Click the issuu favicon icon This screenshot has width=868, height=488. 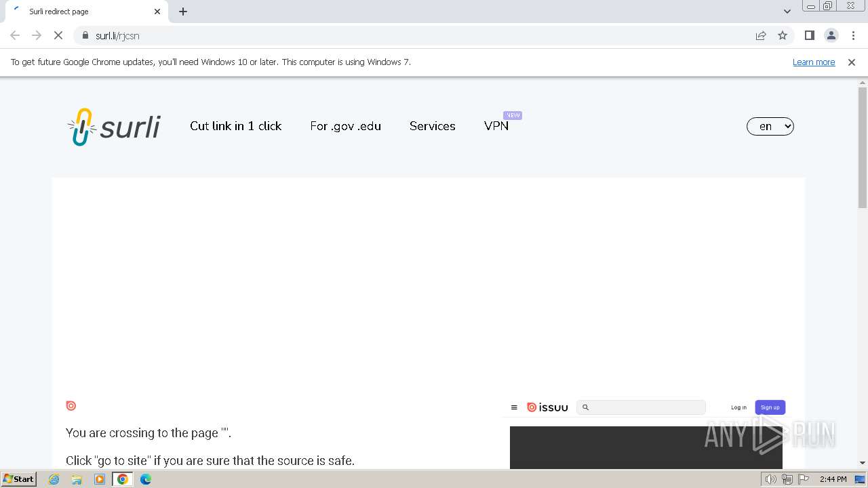(x=71, y=405)
